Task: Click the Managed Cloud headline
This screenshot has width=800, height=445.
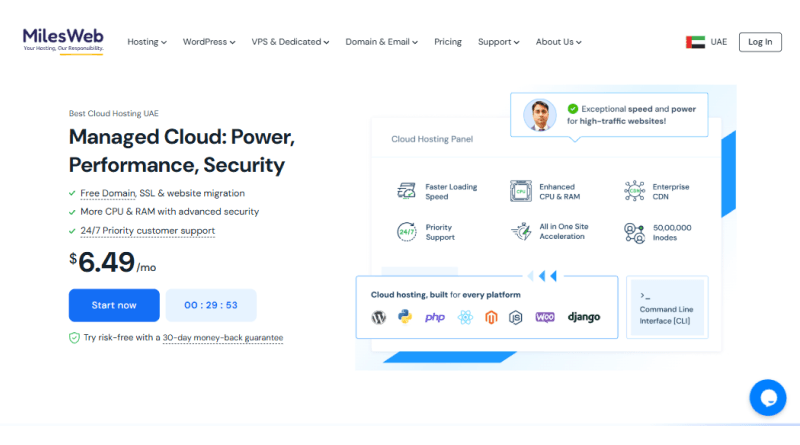Action: pos(182,151)
